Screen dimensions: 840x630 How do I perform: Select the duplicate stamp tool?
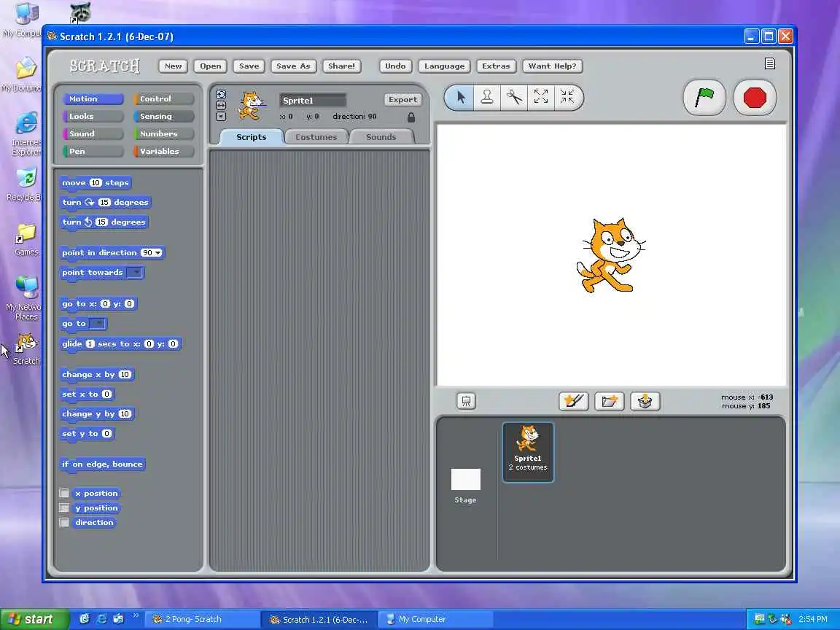(x=487, y=98)
